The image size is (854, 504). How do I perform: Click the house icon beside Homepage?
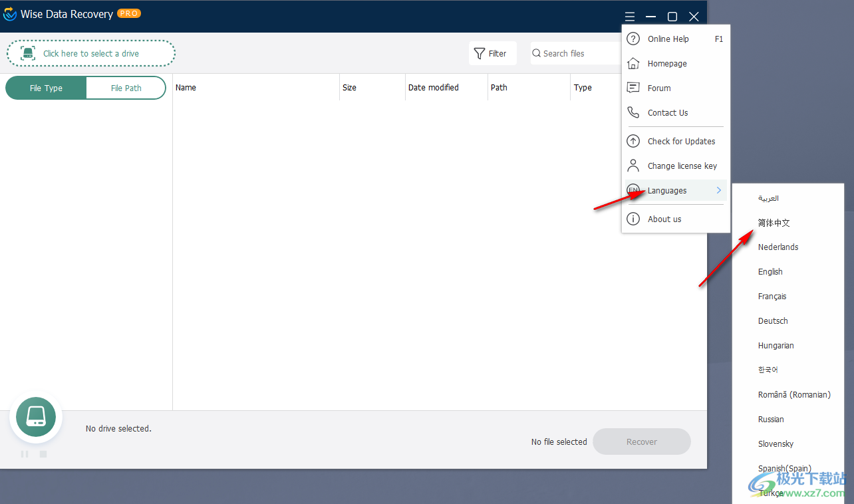(x=633, y=63)
